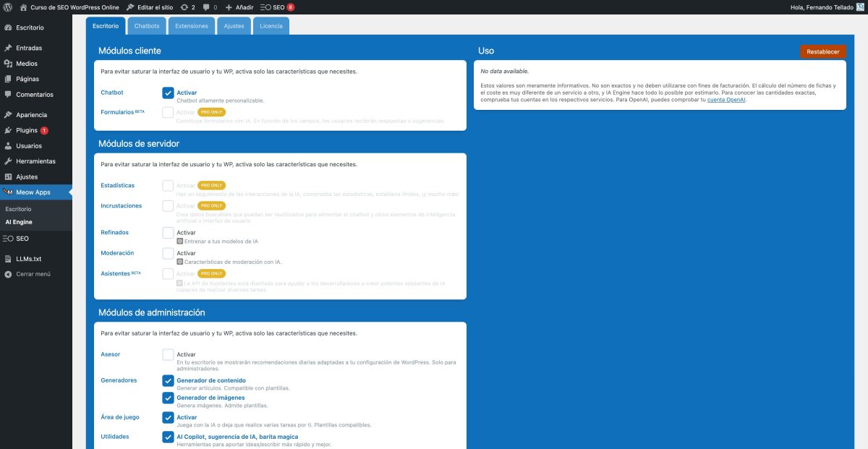Enable the Moderación checkbox
The width and height of the screenshot is (868, 449).
click(168, 253)
